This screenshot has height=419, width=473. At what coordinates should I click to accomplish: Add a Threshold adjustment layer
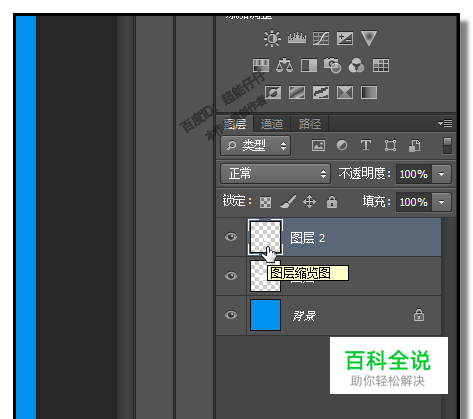coord(321,92)
